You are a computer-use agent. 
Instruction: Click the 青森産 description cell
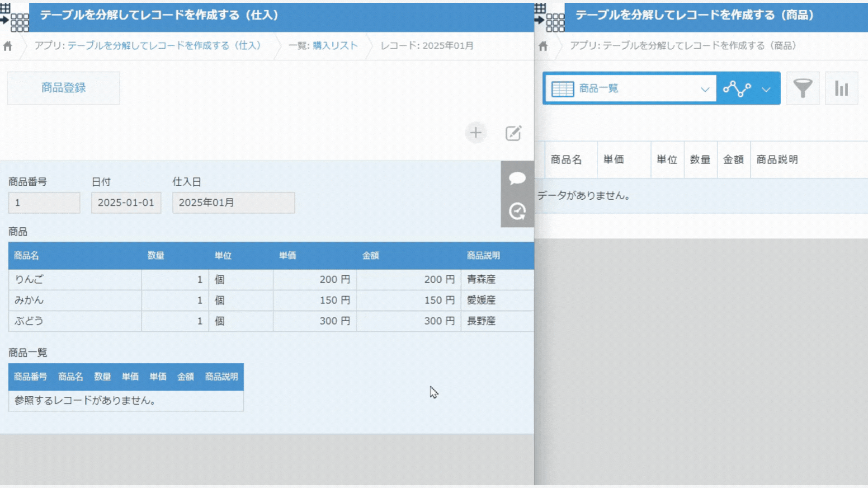(x=497, y=280)
